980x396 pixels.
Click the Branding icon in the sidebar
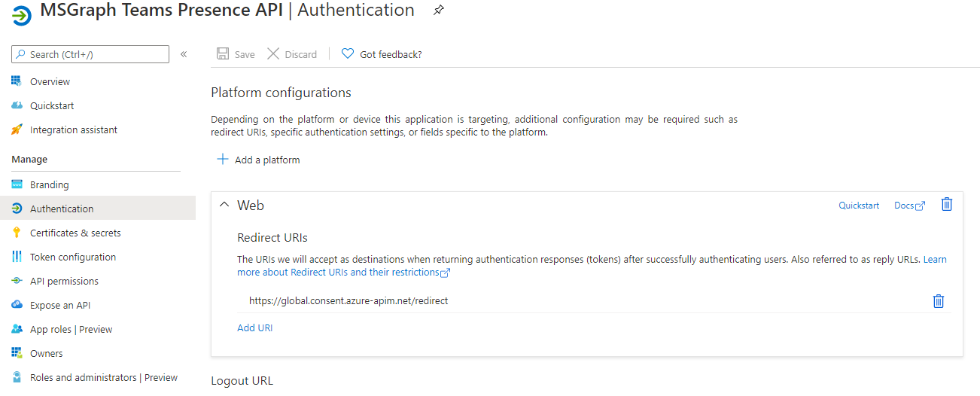[17, 184]
